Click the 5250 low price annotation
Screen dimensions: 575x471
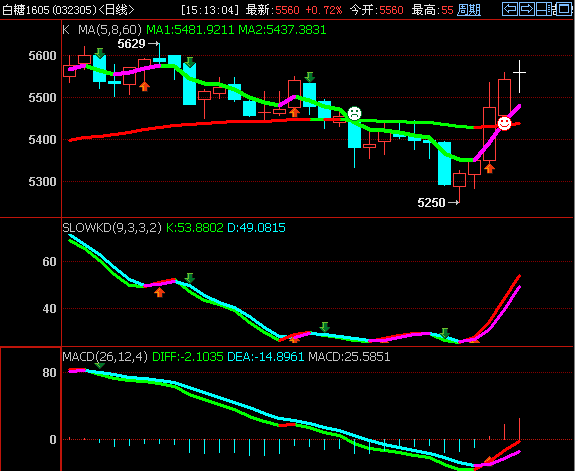click(x=438, y=202)
